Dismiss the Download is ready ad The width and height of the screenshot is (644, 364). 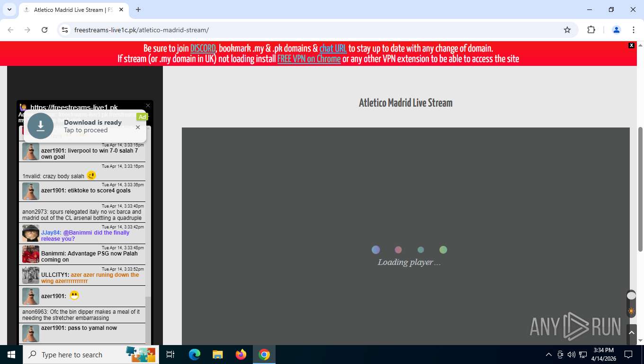click(138, 127)
